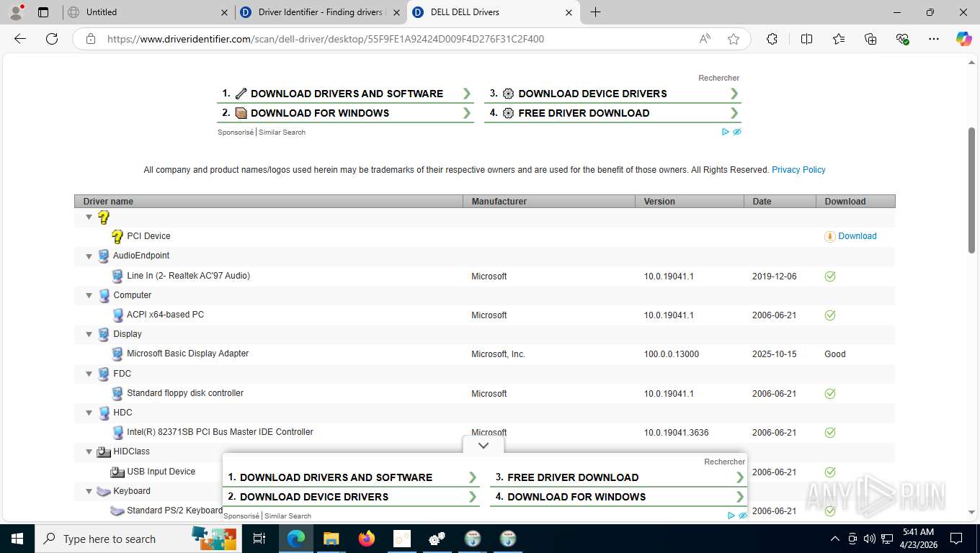Show hidden system tray icons
Viewport: 980px width, 553px height.
(835, 539)
